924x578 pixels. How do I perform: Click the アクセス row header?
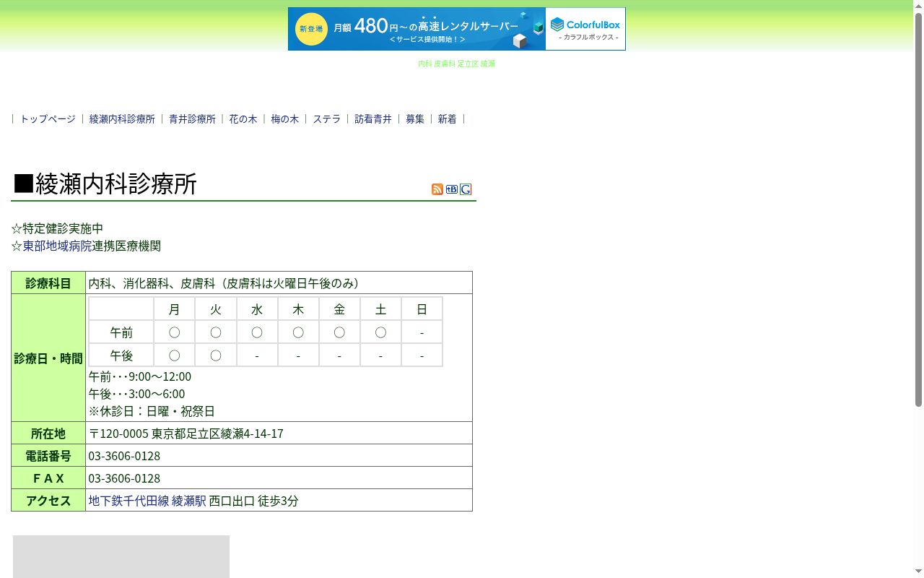click(48, 501)
